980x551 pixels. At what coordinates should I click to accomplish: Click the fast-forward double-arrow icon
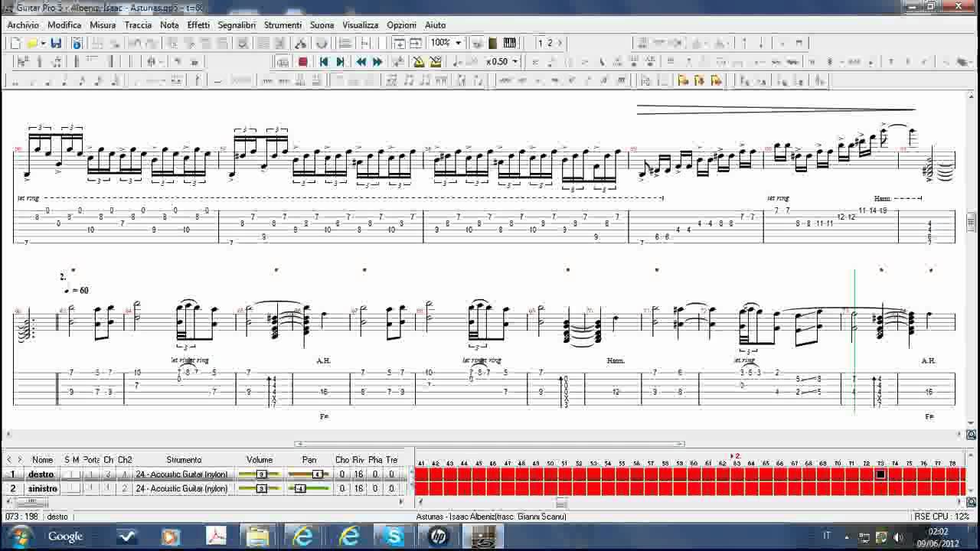click(x=377, y=62)
